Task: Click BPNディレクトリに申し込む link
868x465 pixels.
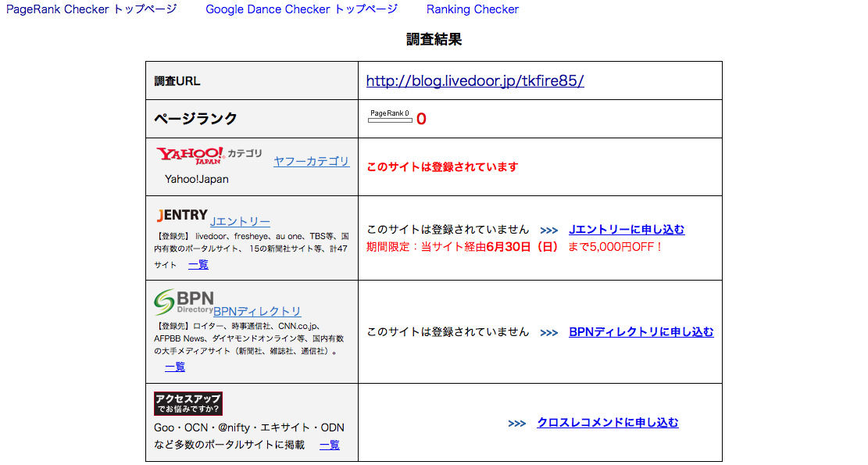Action: pos(641,332)
